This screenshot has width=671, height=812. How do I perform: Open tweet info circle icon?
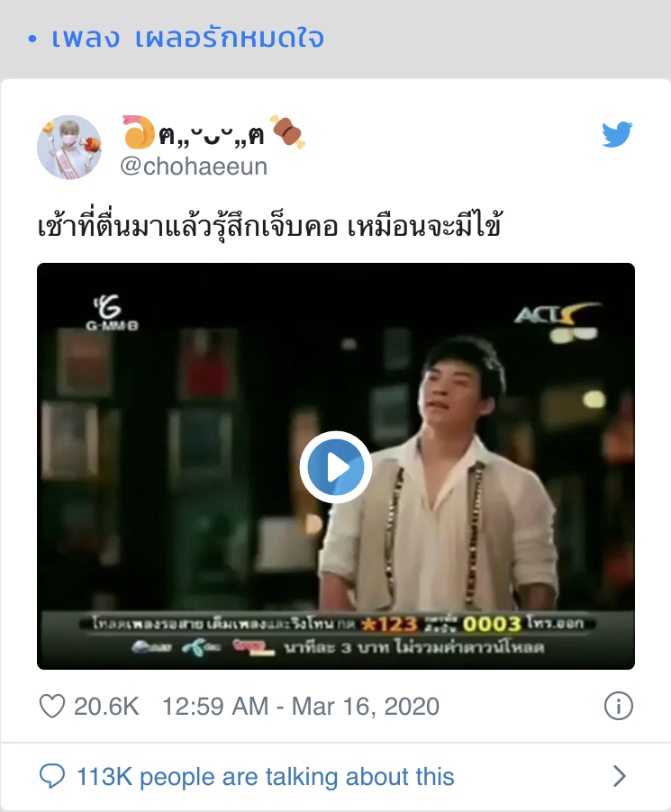point(618,706)
